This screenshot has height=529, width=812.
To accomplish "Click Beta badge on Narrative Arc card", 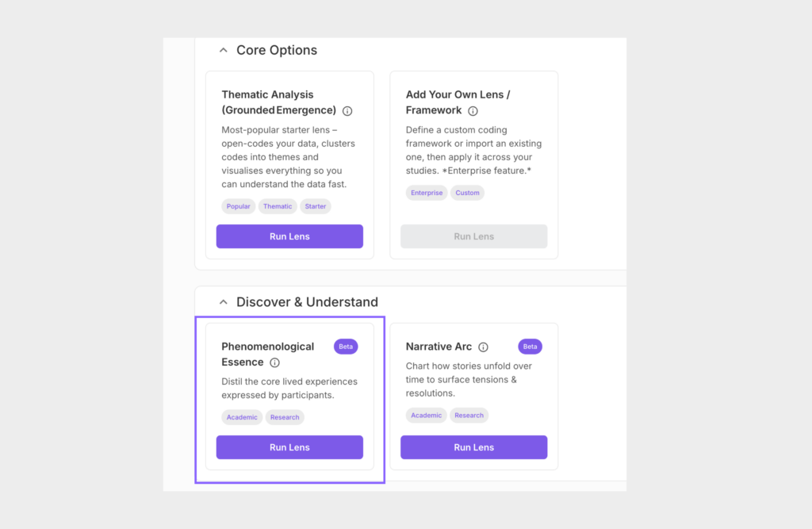I will tap(530, 347).
